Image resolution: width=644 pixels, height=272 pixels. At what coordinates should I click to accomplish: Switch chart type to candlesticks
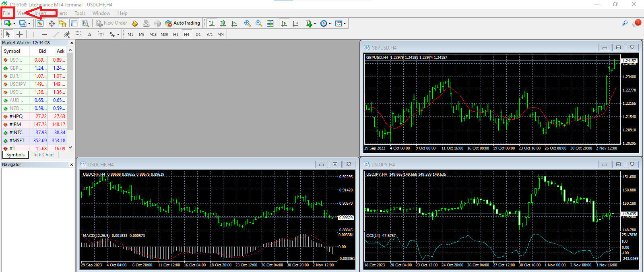click(x=223, y=23)
